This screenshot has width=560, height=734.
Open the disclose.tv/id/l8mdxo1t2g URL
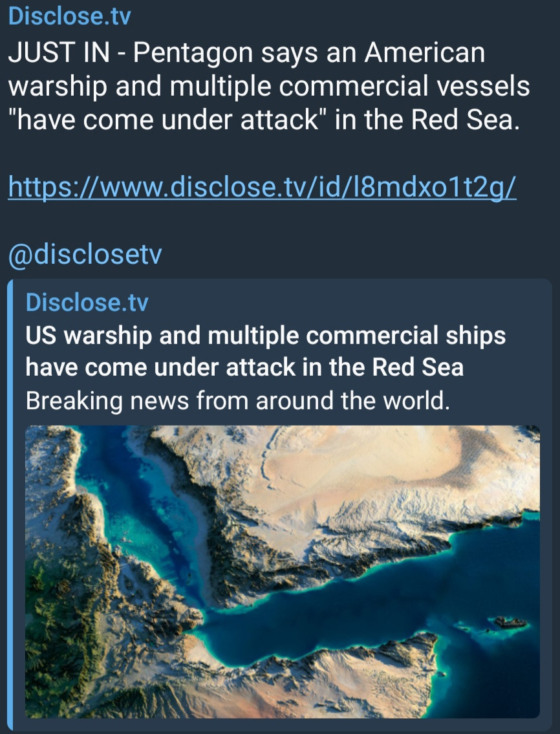(262, 187)
